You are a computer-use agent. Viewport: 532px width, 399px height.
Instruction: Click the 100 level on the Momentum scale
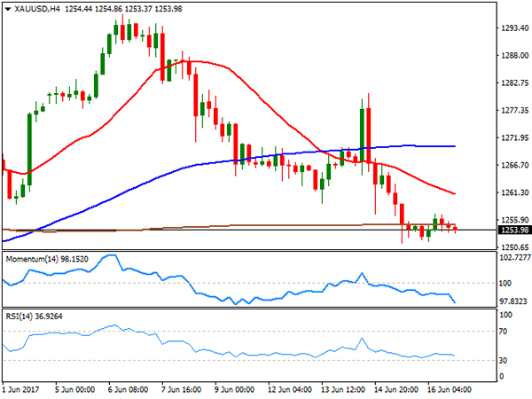tap(505, 284)
